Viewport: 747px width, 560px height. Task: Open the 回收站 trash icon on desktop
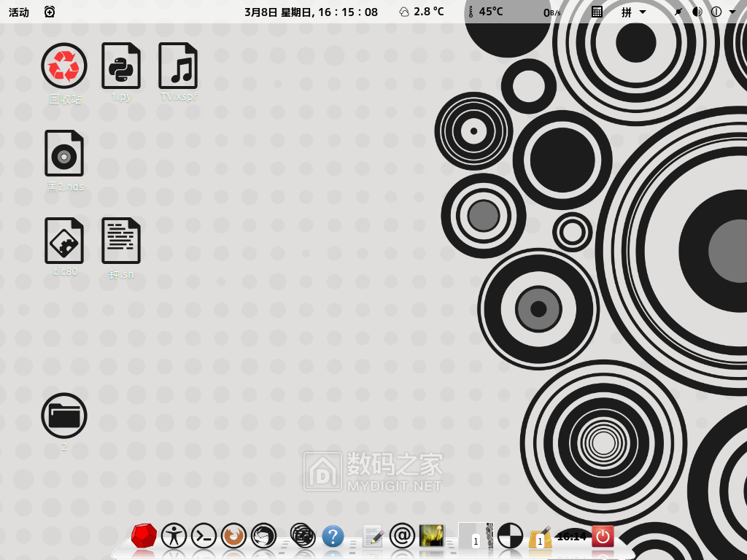click(x=64, y=66)
